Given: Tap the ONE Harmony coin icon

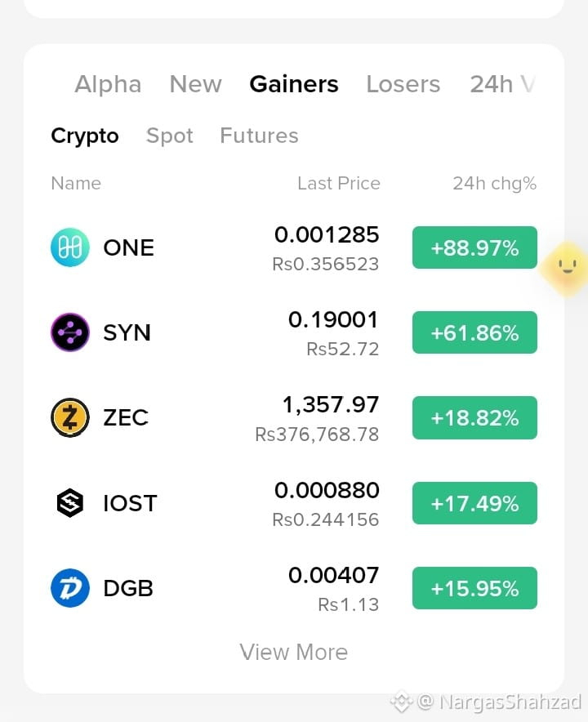Looking at the screenshot, I should click(70, 247).
